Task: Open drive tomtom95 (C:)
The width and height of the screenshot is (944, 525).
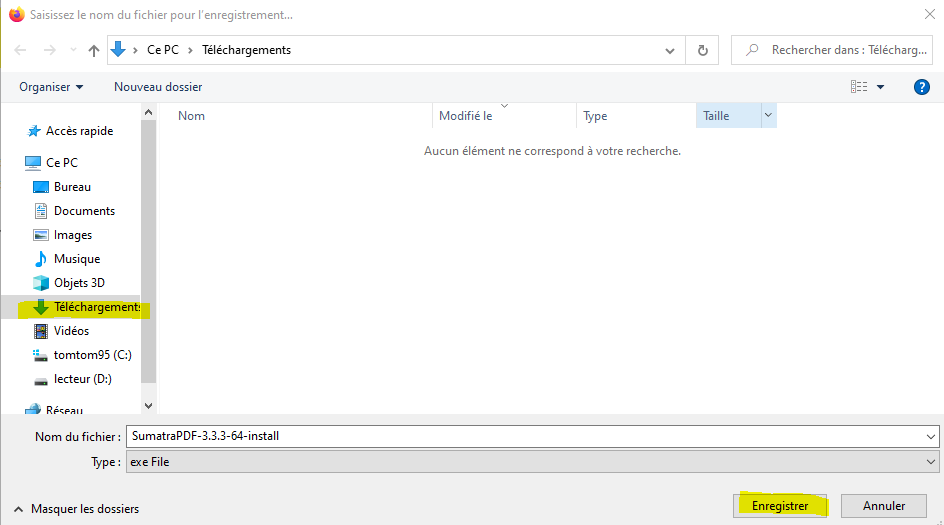Action: tap(93, 355)
